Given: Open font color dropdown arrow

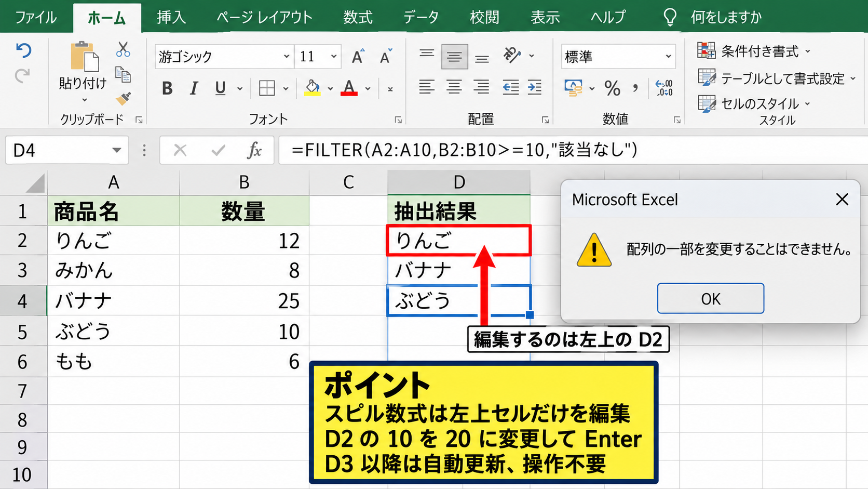Looking at the screenshot, I should pyautogui.click(x=368, y=89).
